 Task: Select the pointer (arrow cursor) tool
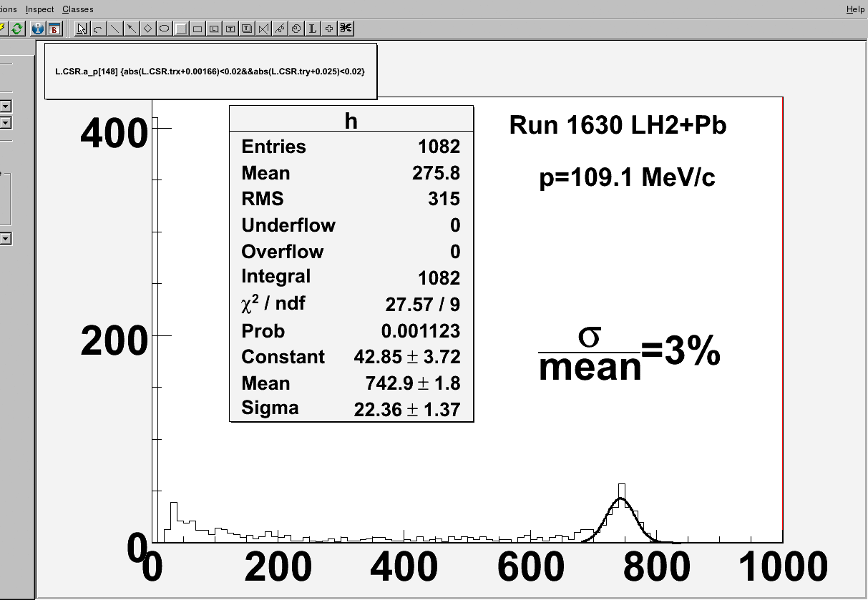pyautogui.click(x=82, y=29)
